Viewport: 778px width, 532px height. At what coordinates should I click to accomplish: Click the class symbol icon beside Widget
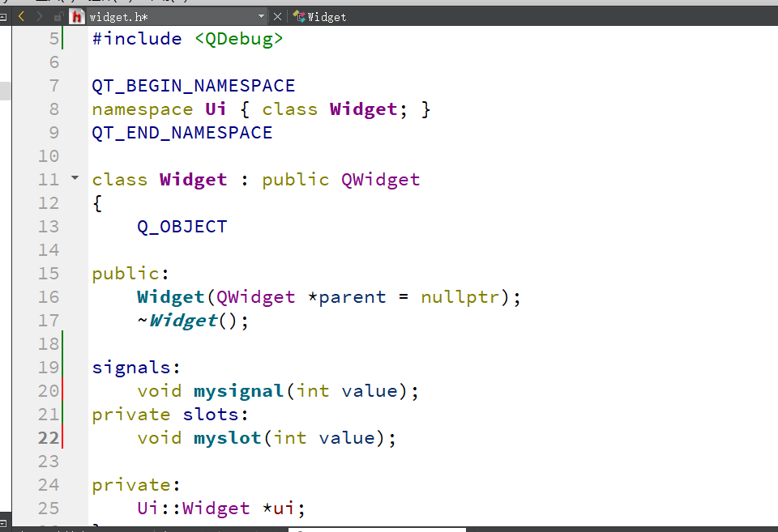click(299, 16)
